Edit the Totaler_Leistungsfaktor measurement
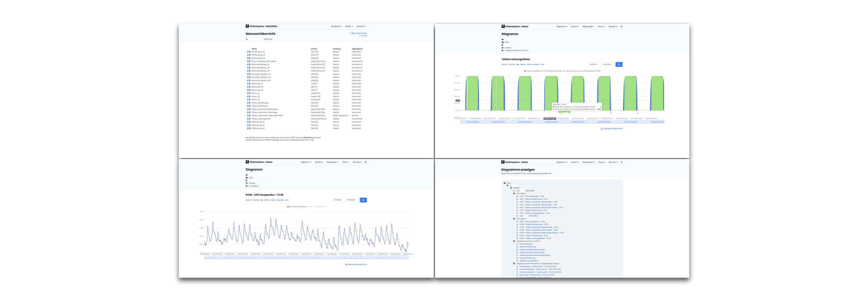868x301 pixels. pyautogui.click(x=248, y=119)
